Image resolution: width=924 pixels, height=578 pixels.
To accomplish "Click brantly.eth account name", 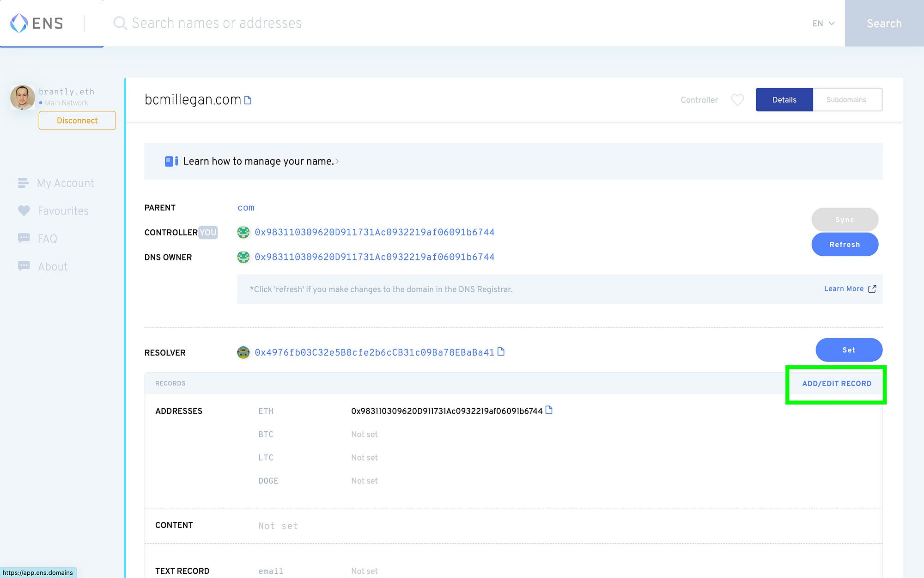I will click(67, 92).
